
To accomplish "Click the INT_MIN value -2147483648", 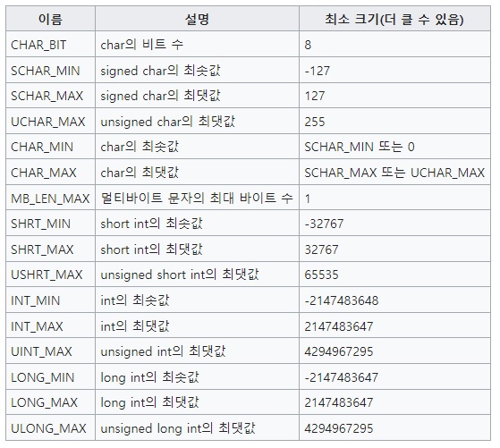I will [x=341, y=300].
